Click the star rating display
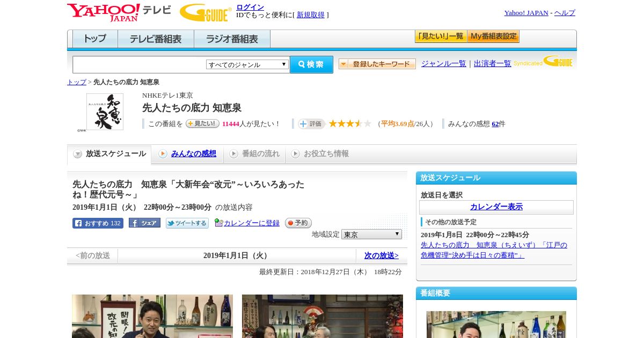644x338 pixels. (x=350, y=123)
